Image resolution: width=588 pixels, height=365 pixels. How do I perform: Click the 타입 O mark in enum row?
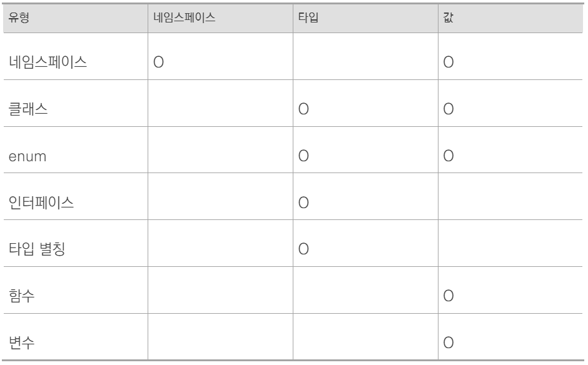coord(303,156)
